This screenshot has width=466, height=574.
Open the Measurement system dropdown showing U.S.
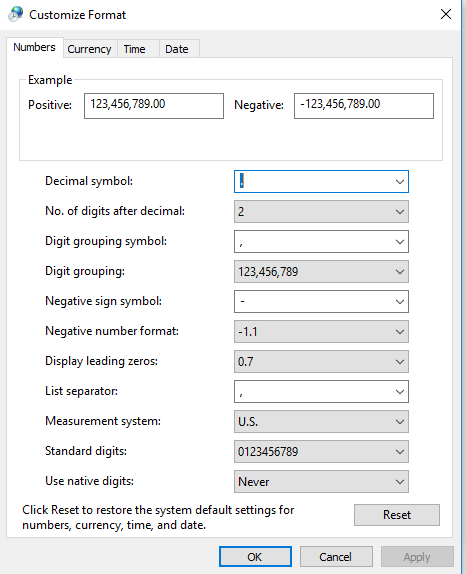point(321,422)
